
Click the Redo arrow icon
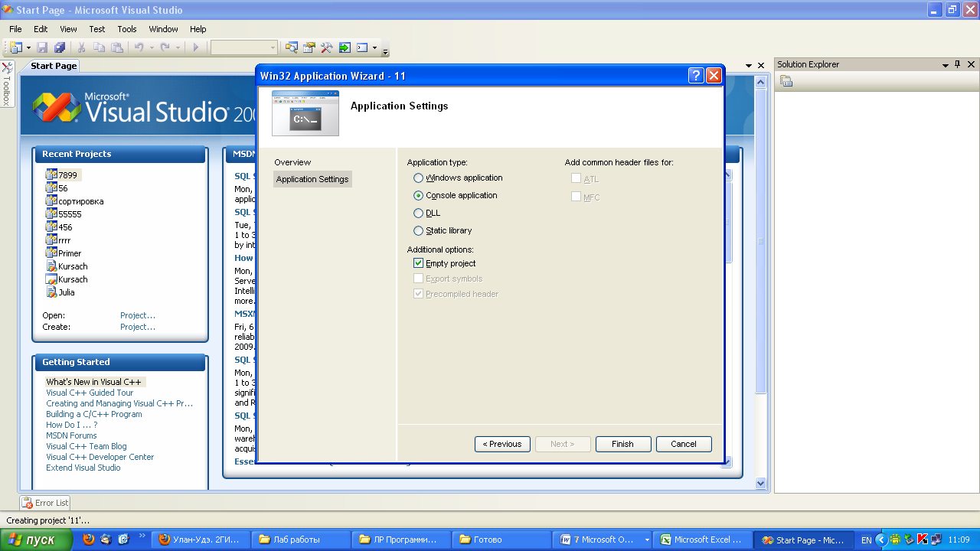[x=165, y=47]
